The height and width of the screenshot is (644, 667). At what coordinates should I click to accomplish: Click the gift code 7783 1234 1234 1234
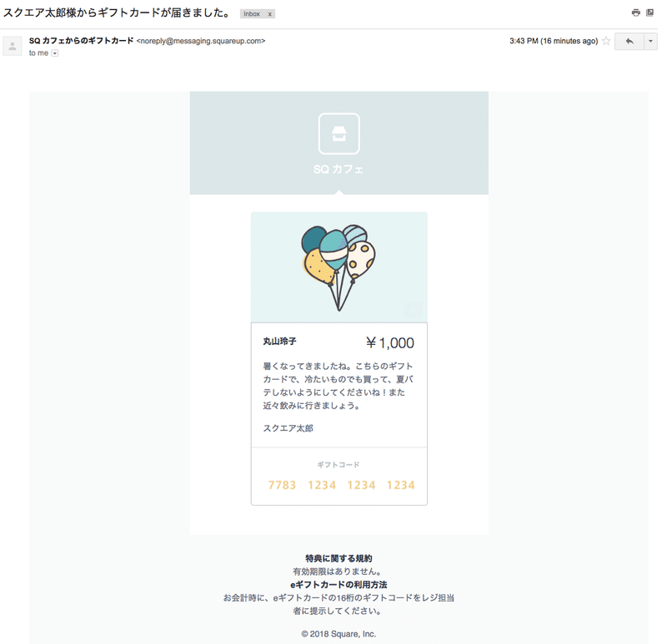[x=341, y=485]
